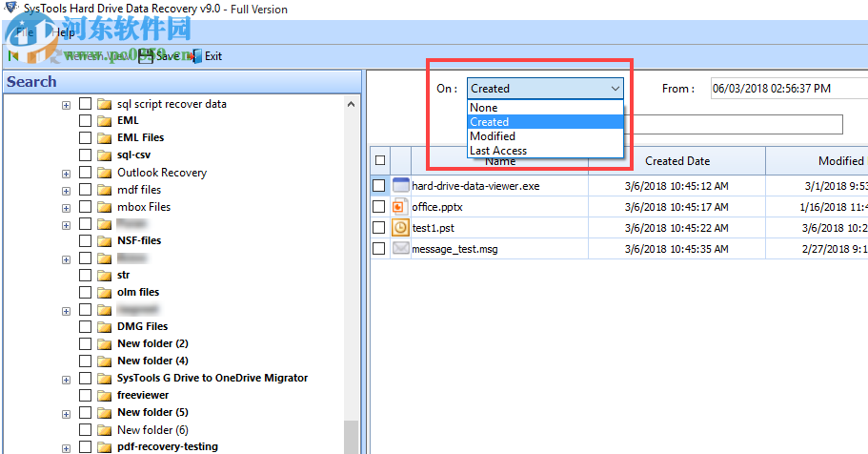Expand the mbox Files folder

pyautogui.click(x=67, y=209)
